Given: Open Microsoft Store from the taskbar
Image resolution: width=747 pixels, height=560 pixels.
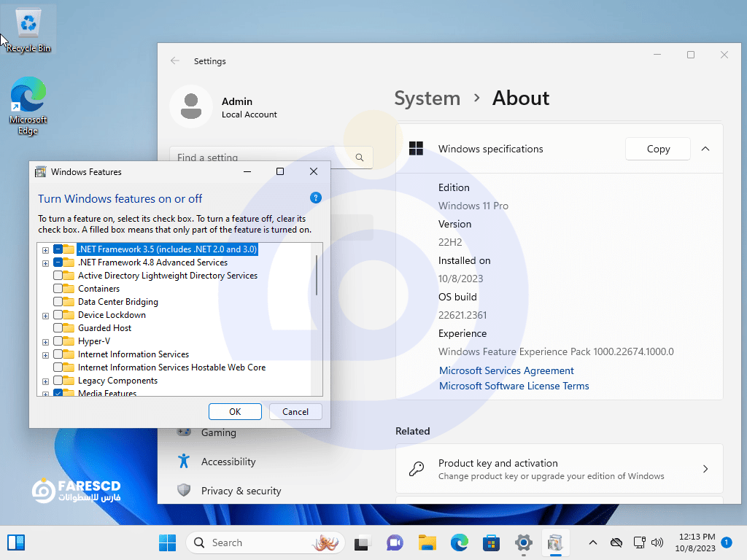Looking at the screenshot, I should click(491, 542).
